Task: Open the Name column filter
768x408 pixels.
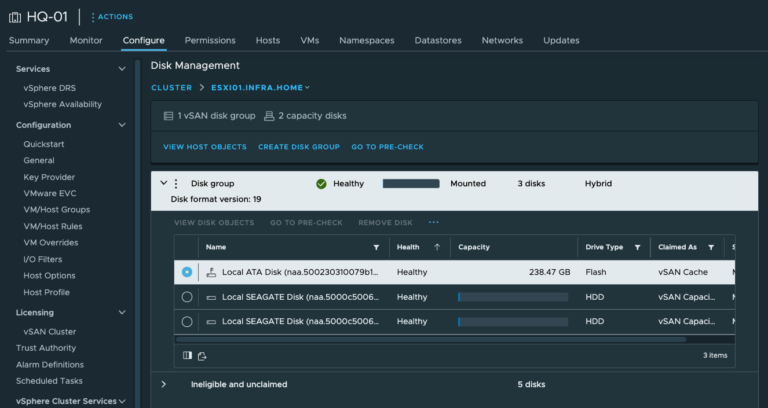Action: click(376, 247)
